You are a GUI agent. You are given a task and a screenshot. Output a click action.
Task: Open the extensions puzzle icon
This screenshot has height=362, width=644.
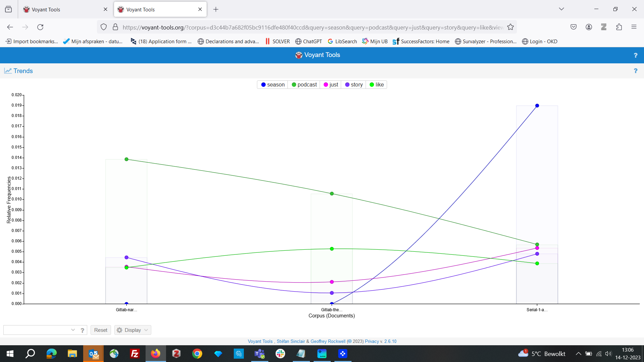(619, 27)
